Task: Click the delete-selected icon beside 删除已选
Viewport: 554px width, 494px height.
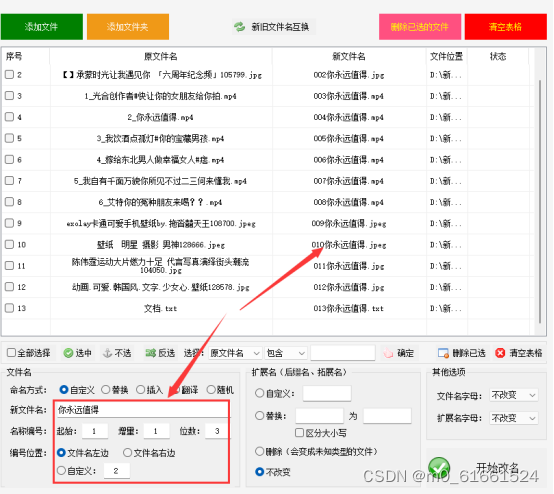Action: click(443, 353)
